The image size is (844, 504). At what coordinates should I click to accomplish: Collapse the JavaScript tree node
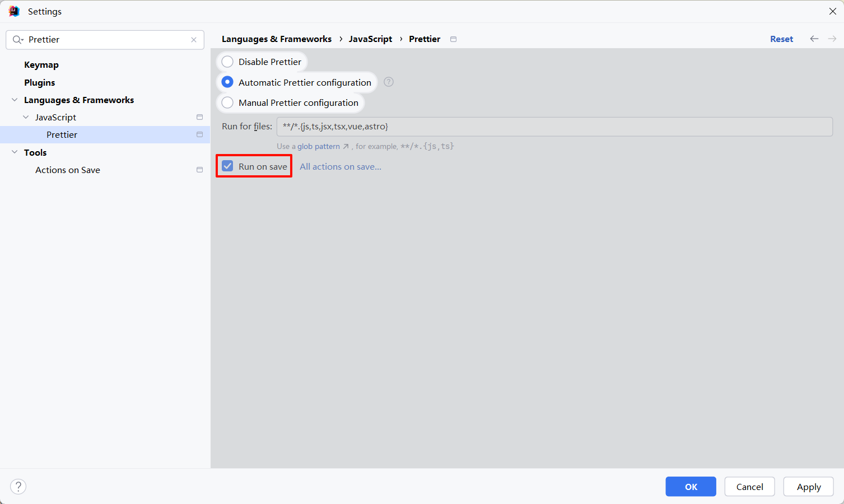coord(26,117)
